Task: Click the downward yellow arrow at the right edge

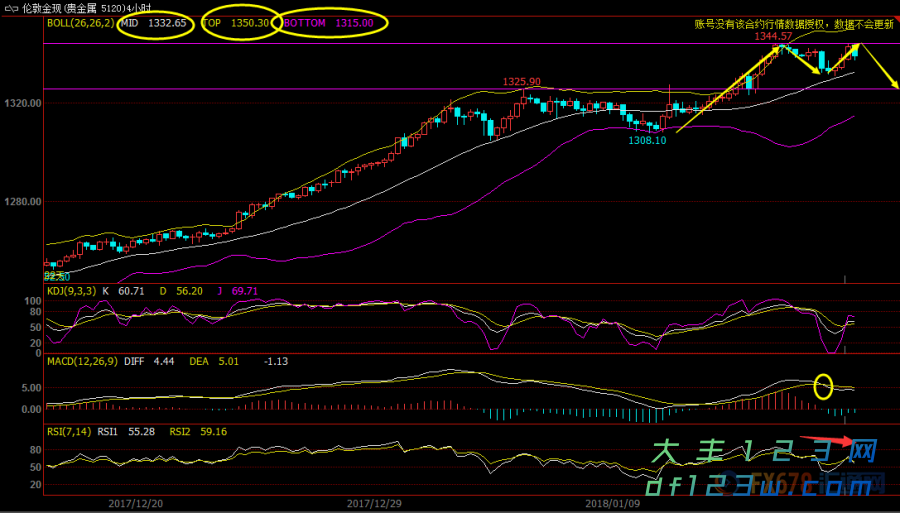Action: tap(881, 68)
